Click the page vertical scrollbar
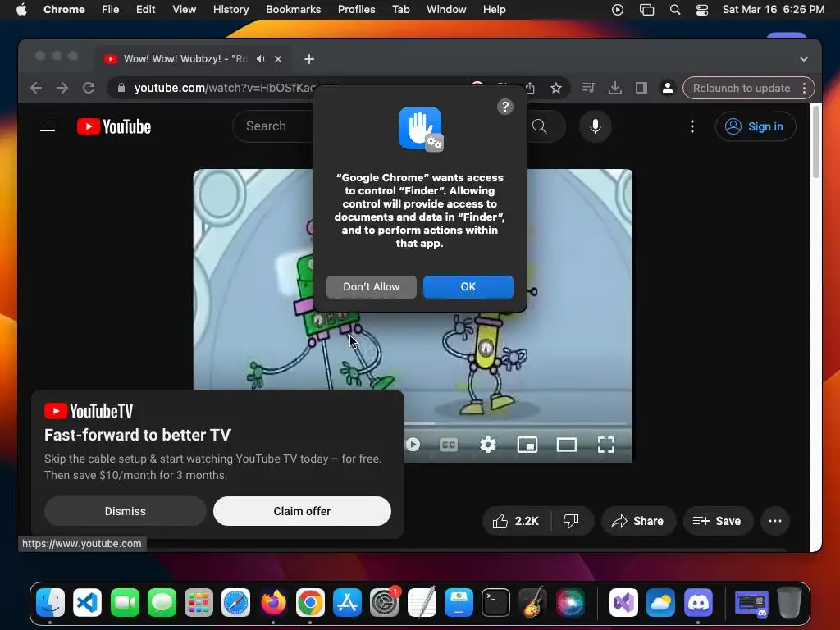 coord(815,142)
